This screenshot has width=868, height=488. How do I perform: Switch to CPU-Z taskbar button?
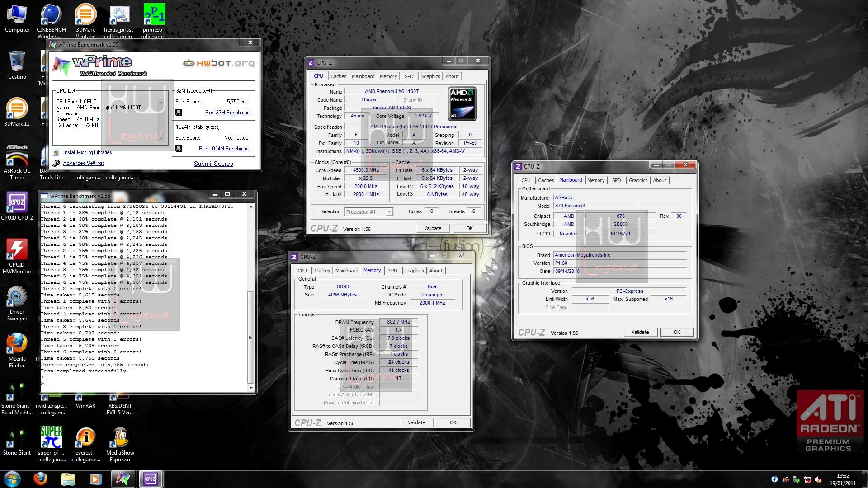151,479
